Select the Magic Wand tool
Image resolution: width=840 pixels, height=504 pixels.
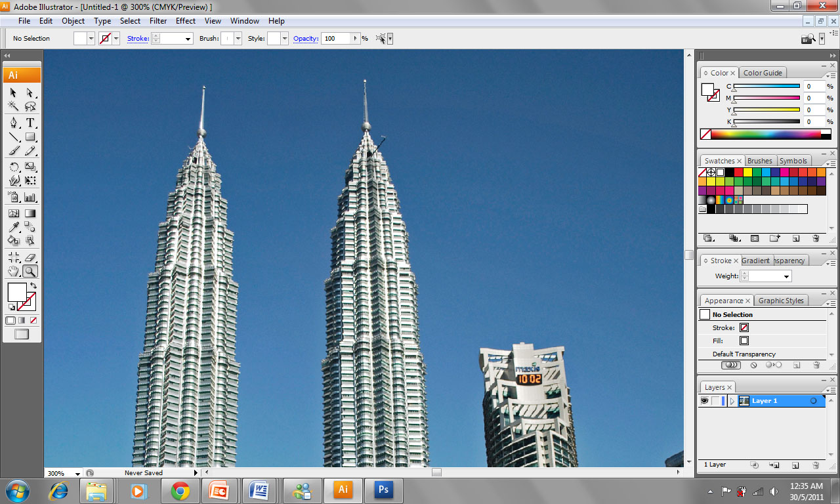pyautogui.click(x=13, y=106)
